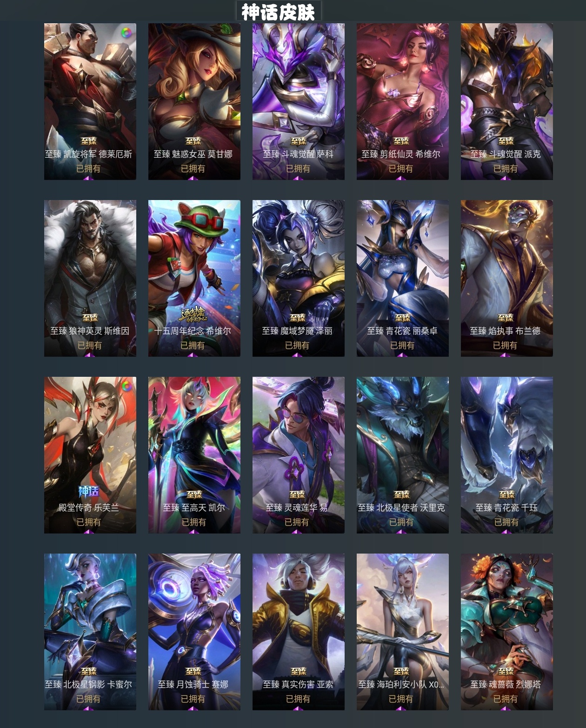This screenshot has width=586, height=728.
Task: Click 已拥有 status under 青花瓷 千珏
Action: coord(506,522)
